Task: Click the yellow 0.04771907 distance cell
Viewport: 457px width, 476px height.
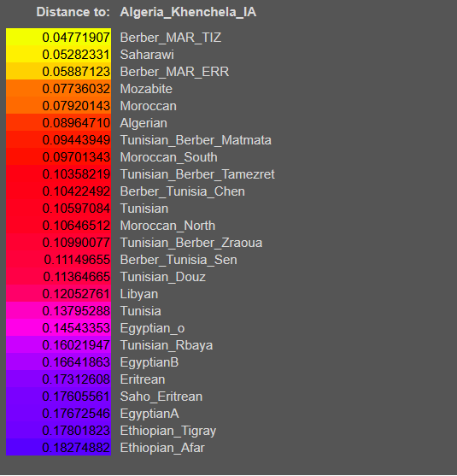Action: pos(59,37)
